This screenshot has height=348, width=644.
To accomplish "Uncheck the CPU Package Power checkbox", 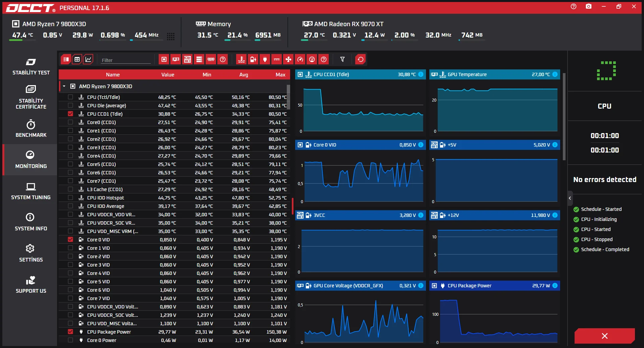I will [x=70, y=332].
